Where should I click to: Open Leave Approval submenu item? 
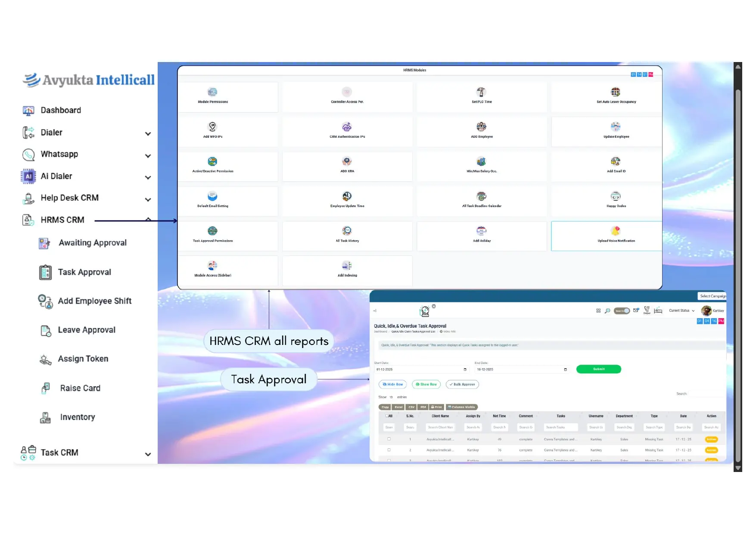(x=78, y=330)
